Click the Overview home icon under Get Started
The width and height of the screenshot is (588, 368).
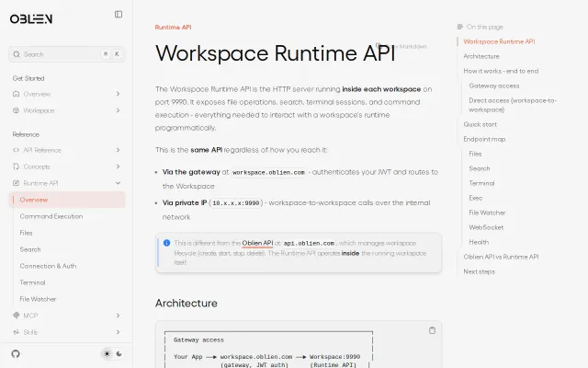(16, 94)
